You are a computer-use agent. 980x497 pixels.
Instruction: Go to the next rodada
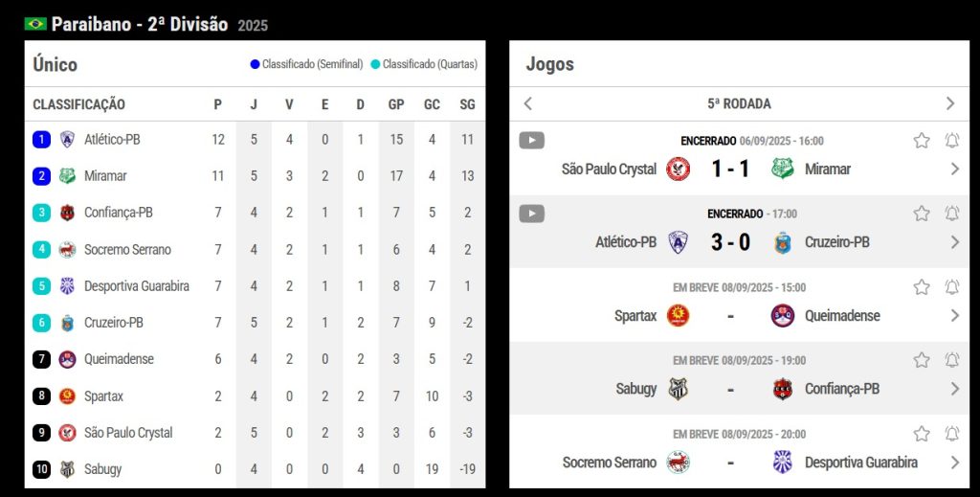coord(949,103)
